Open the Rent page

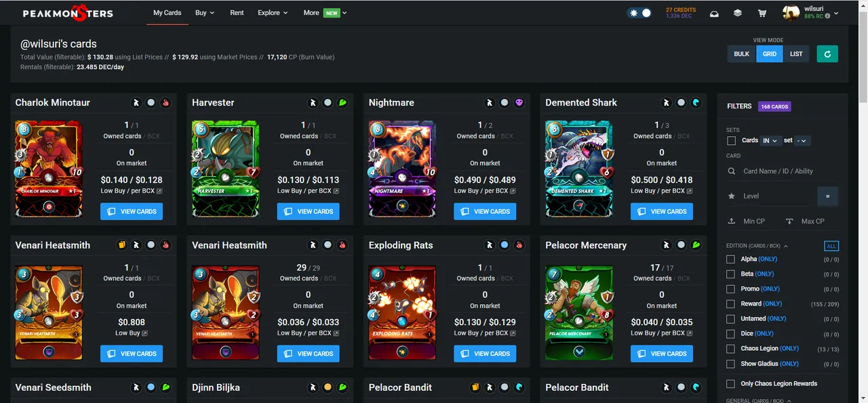237,13
